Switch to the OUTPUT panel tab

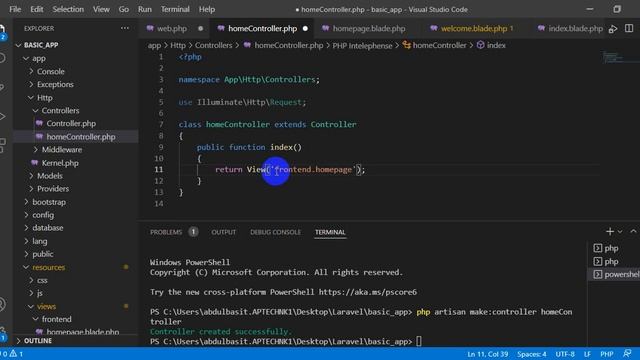224,232
